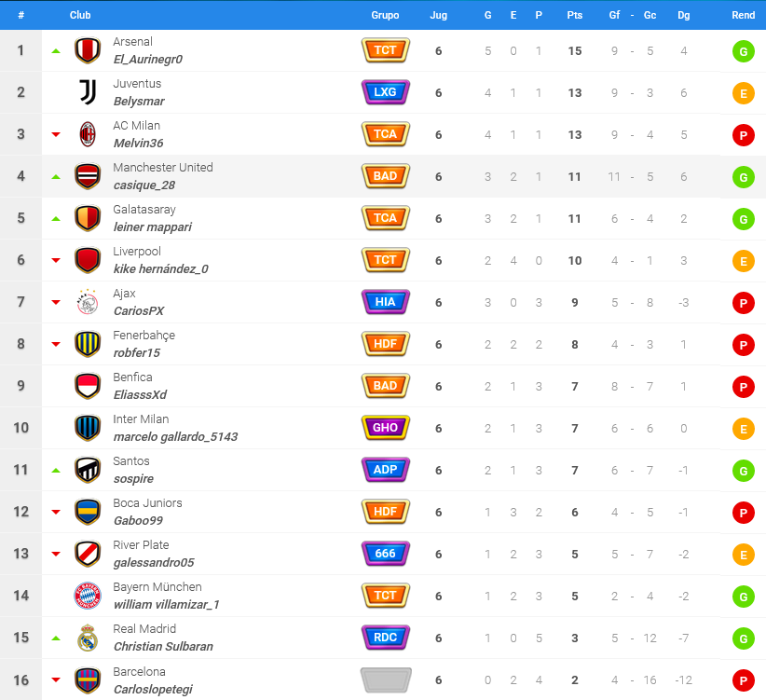The image size is (766, 700).
Task: Click the Barcelona shield icon
Action: pyautogui.click(x=88, y=680)
